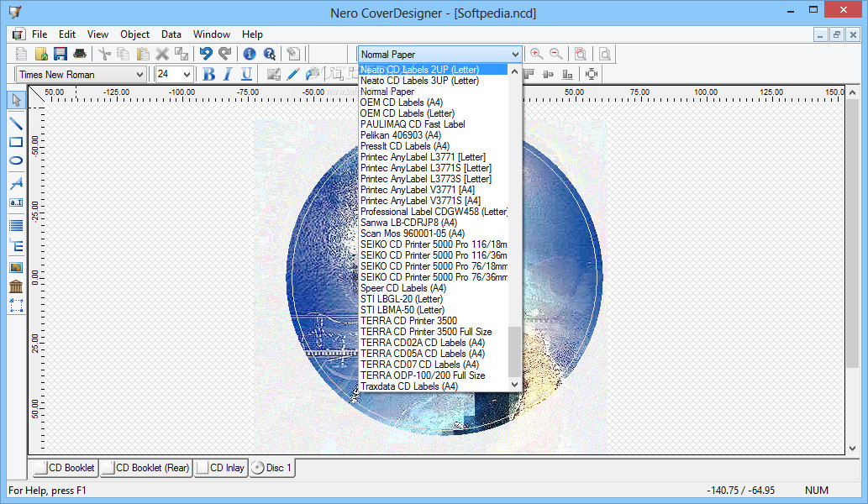Choose Pelikan 406903 (A4)
Screen dimensions: 868x504
click(433, 135)
